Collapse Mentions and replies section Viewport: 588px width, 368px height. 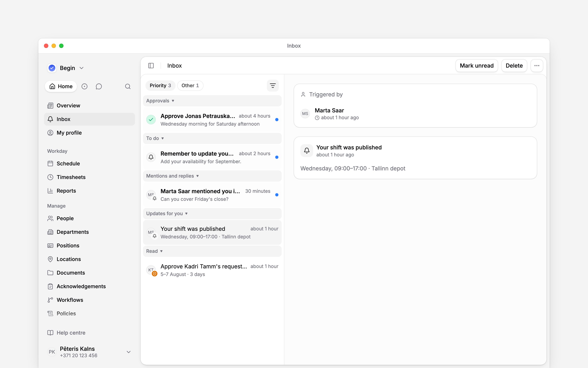(x=212, y=176)
